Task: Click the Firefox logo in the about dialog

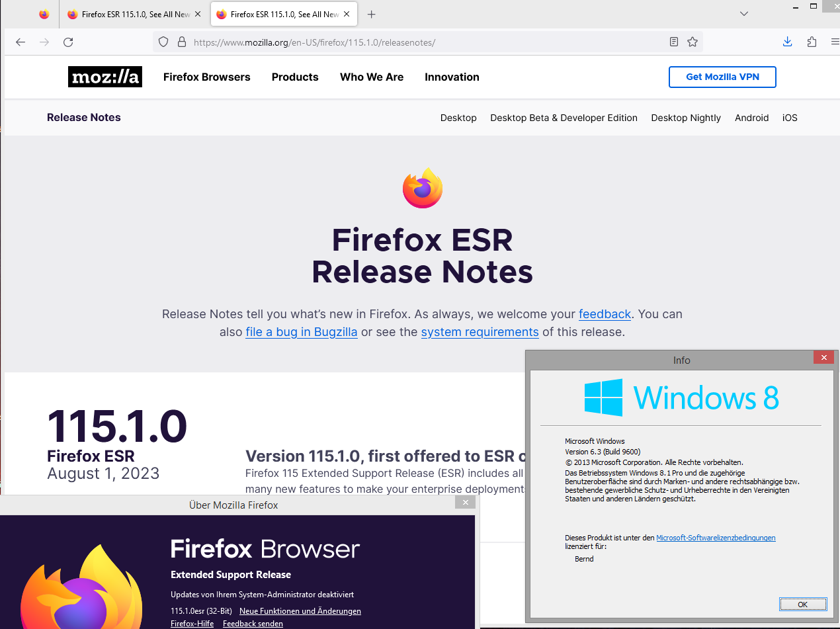Action: pyautogui.click(x=81, y=587)
